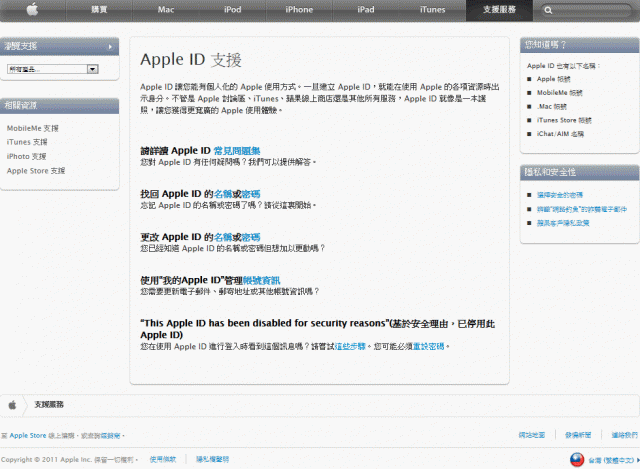This screenshot has width=640, height=469.
Task: Open the iPad navigation tab
Action: [x=366, y=10]
